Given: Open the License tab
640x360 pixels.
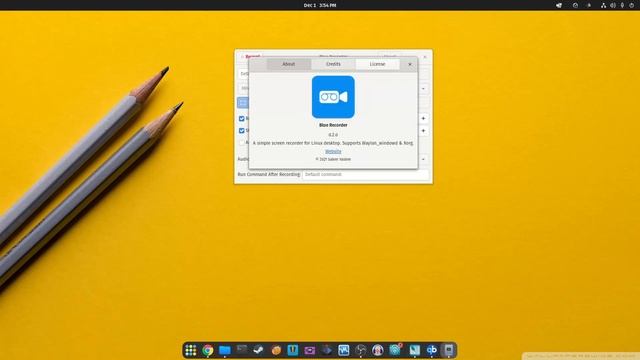Looking at the screenshot, I should (377, 64).
